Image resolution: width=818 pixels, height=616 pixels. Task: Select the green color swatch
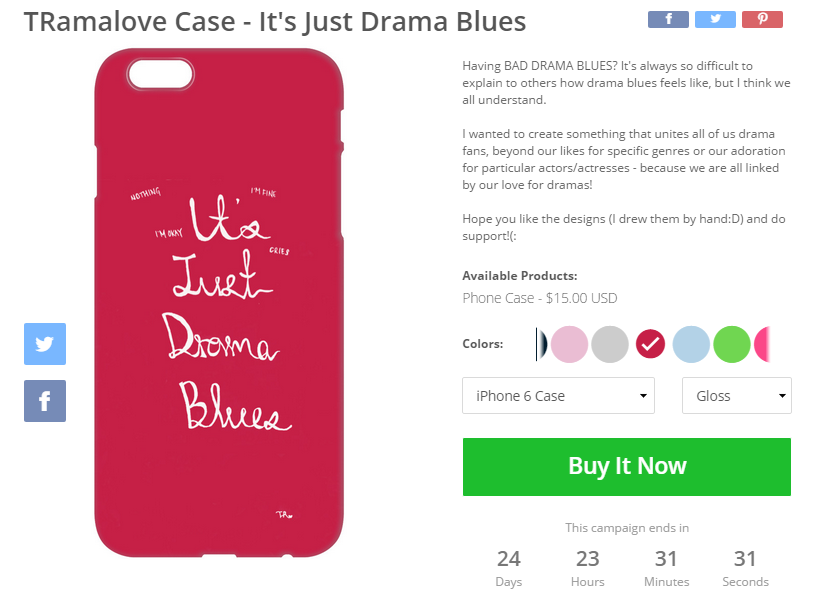732,344
